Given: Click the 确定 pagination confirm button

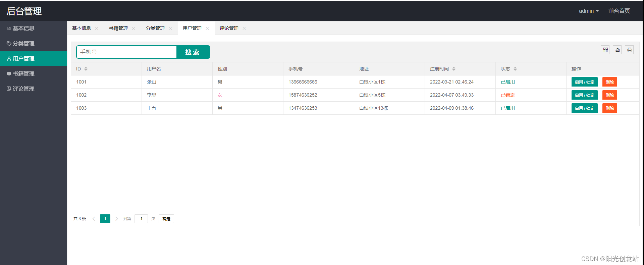Looking at the screenshot, I should 166,219.
